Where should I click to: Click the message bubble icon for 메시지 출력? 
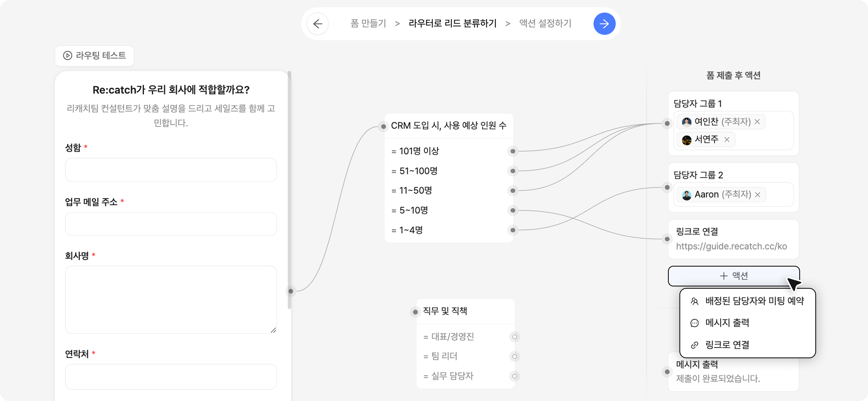point(694,323)
